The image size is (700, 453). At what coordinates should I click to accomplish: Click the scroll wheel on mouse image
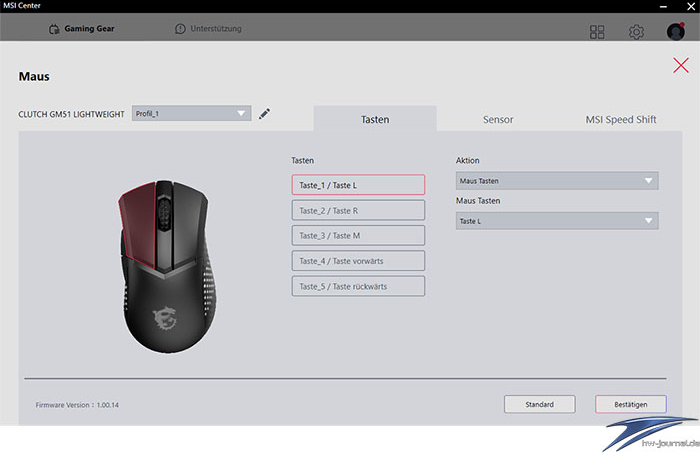pos(164,213)
